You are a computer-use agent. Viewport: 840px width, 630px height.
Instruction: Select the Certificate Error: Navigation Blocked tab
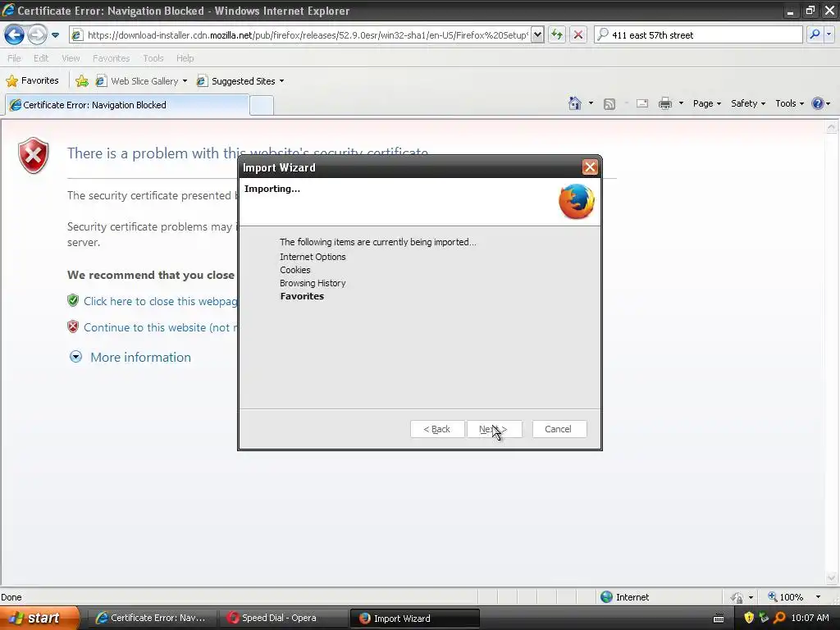point(127,105)
